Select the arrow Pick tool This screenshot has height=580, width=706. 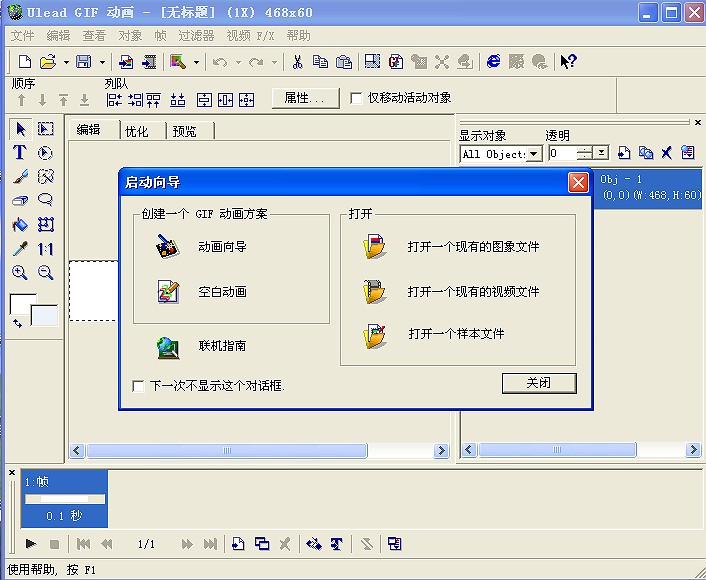(21, 129)
